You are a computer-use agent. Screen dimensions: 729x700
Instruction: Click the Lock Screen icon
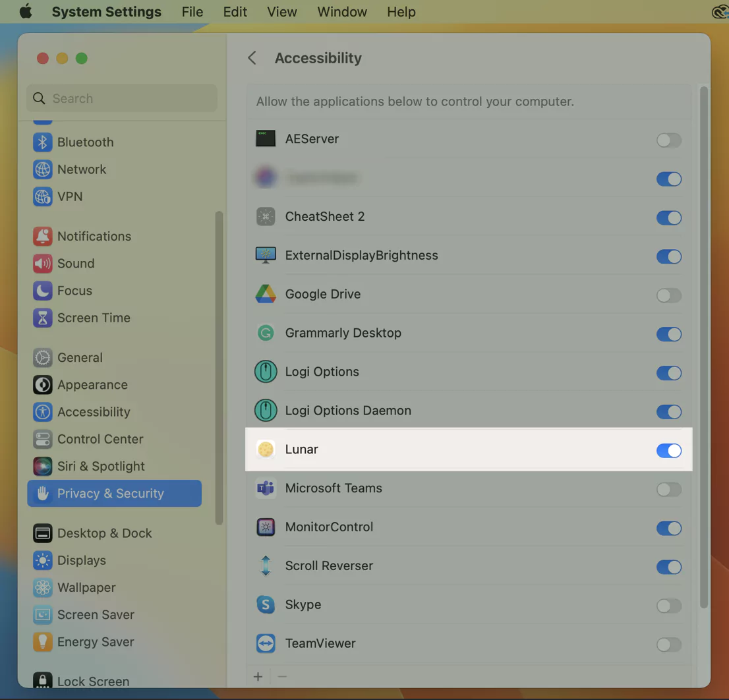(x=42, y=681)
